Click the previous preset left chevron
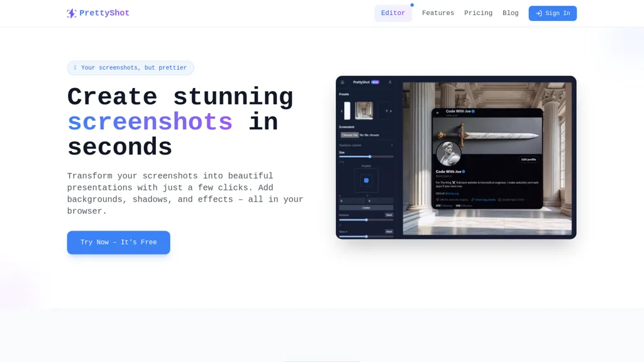 click(341, 111)
